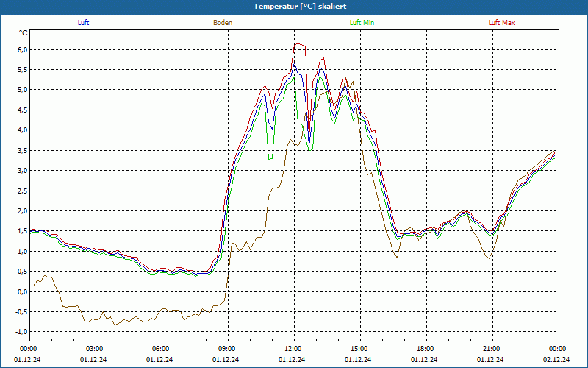The height and width of the screenshot is (368, 588).
Task: Click the 2,0 y-axis value
Action: pos(23,210)
